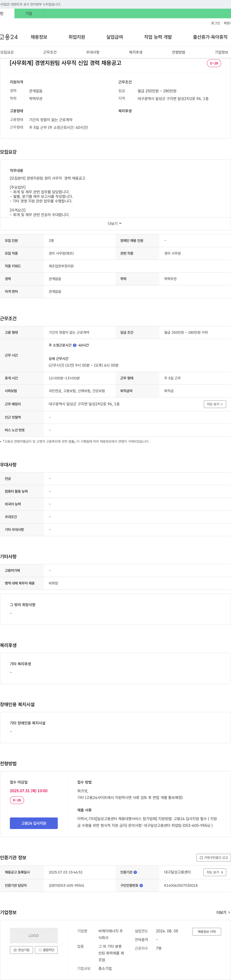Select 중소기업 company size value

[105, 968]
